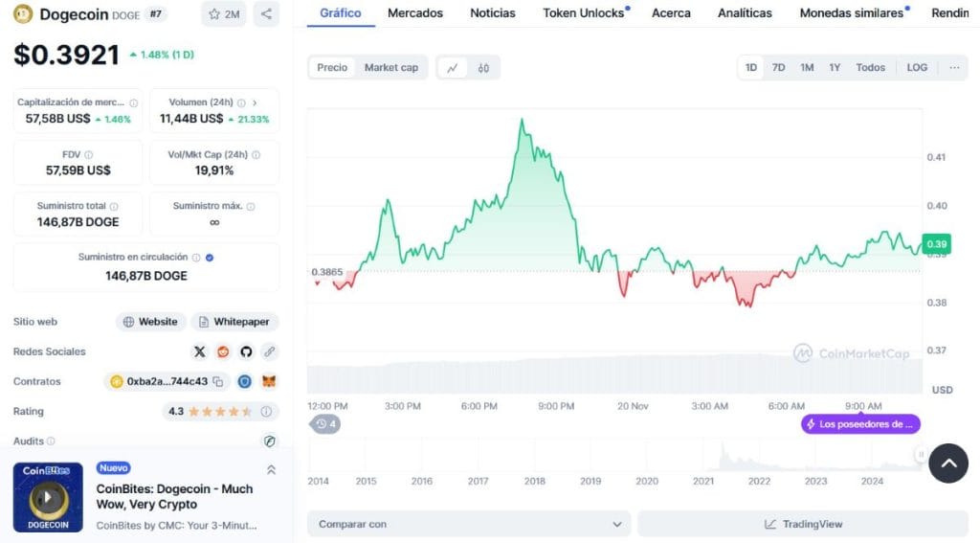The image size is (980, 543).
Task: Open the GitHub social link
Action: 246,351
